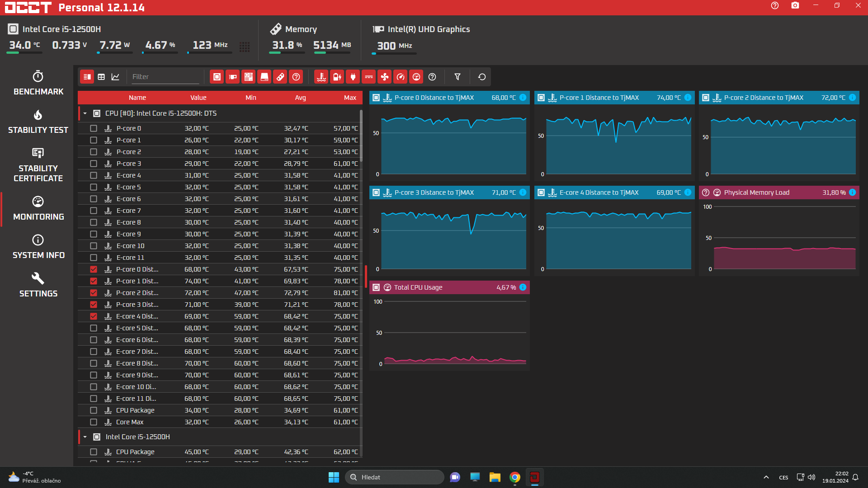
Task: Click info icon on Total CPU Usage graph
Action: [523, 287]
